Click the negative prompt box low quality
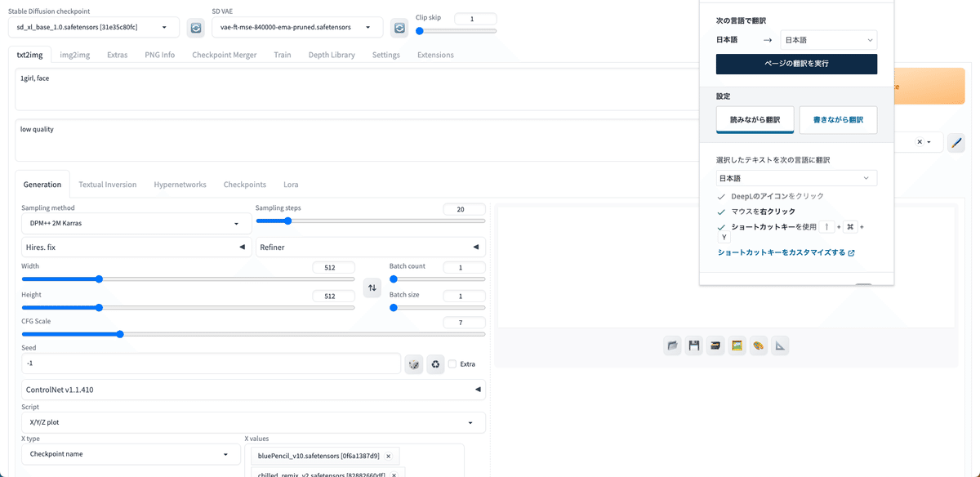 click(355, 140)
